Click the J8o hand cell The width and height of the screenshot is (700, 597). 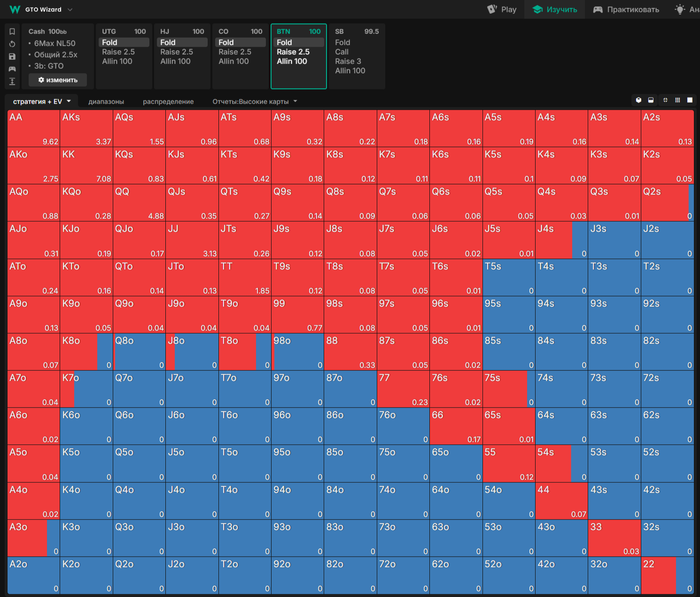pos(192,352)
